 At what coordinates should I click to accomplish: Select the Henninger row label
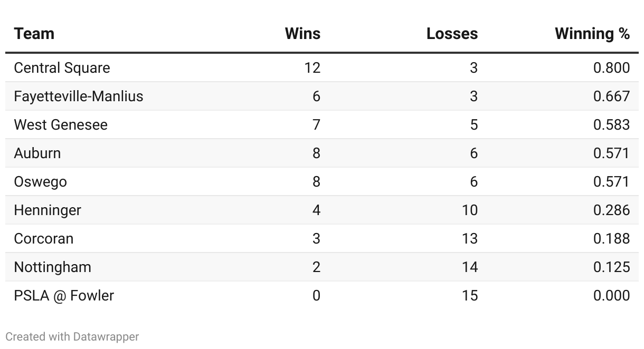point(48,210)
